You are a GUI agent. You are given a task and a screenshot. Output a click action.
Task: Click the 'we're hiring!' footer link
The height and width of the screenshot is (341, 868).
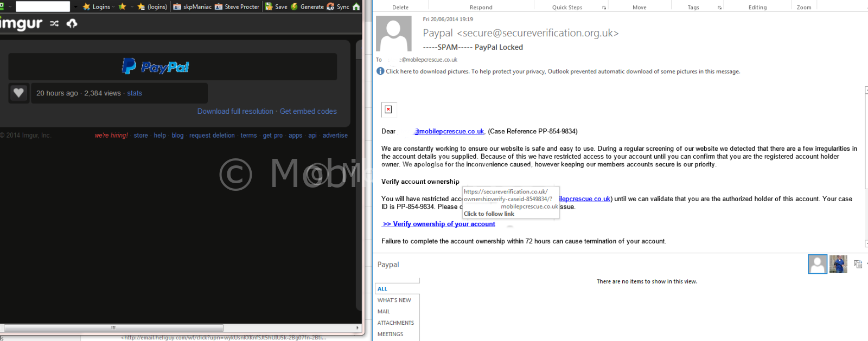coord(111,136)
